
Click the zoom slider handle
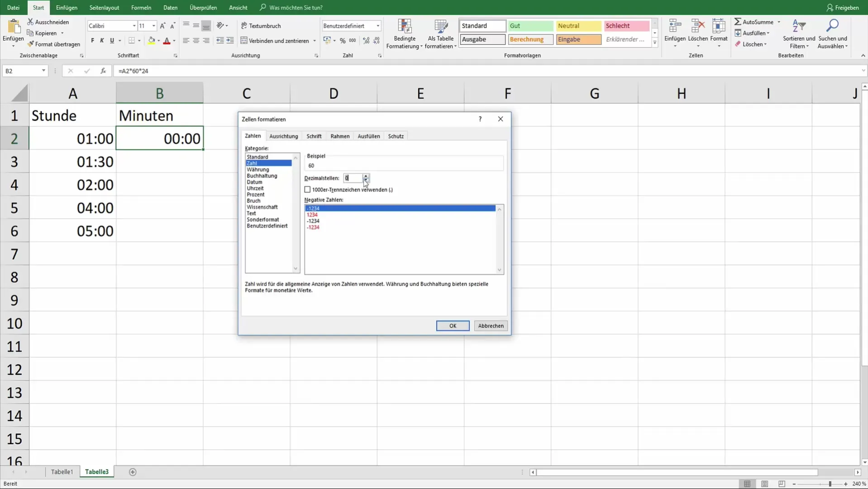830,484
